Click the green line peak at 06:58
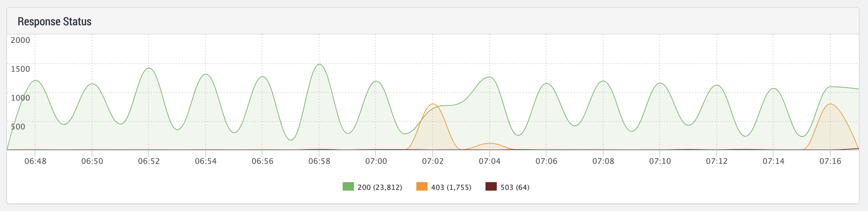This screenshot has width=868, height=211. click(319, 64)
